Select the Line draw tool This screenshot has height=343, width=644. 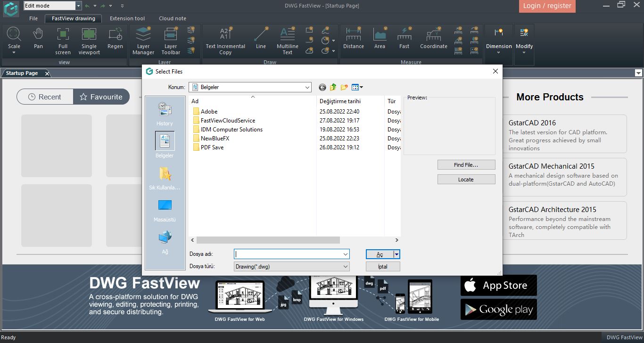click(x=261, y=39)
